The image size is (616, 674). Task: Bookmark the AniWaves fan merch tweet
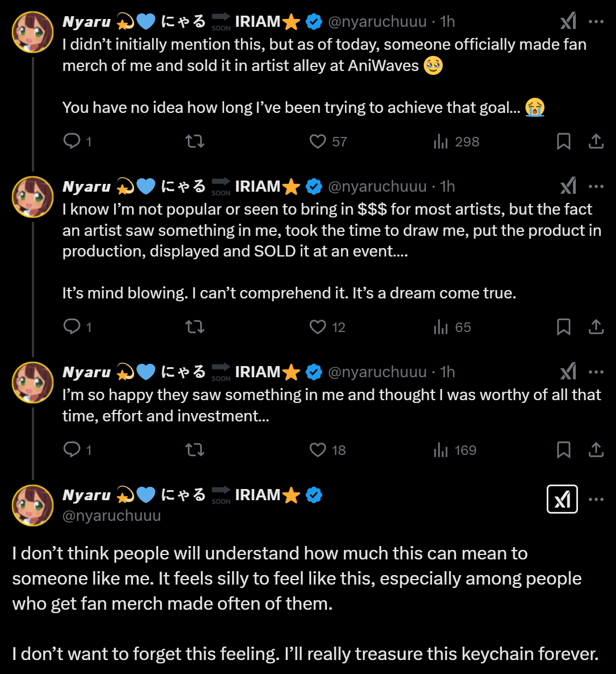(x=563, y=141)
